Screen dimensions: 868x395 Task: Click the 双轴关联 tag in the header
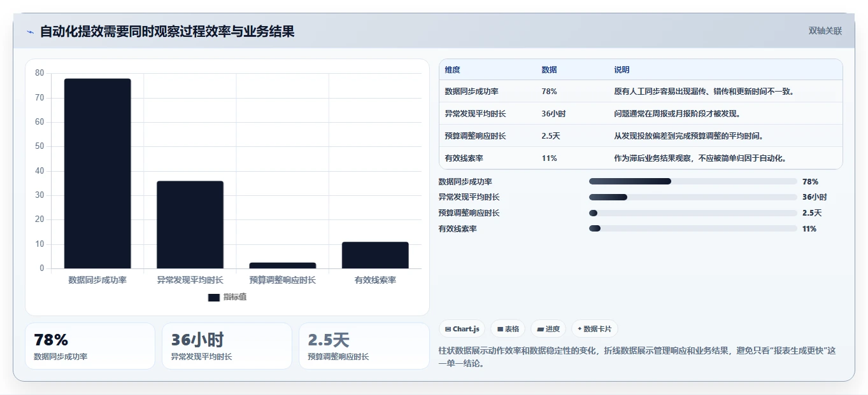point(825,31)
